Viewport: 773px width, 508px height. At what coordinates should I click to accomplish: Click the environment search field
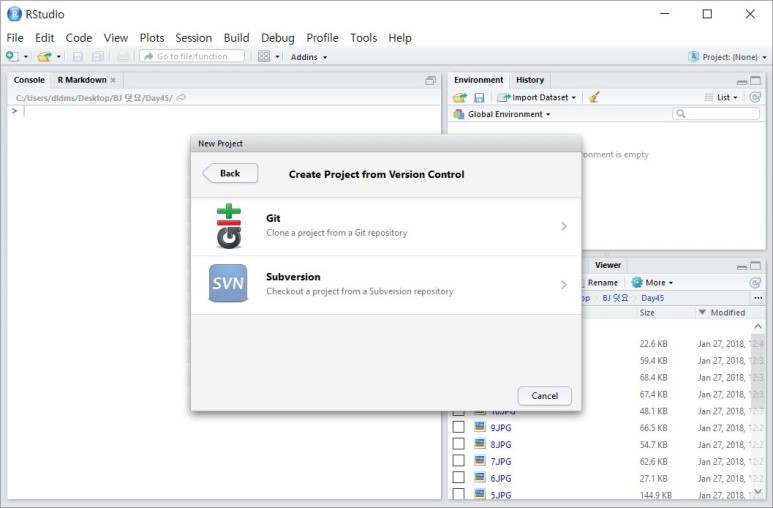coord(716,113)
